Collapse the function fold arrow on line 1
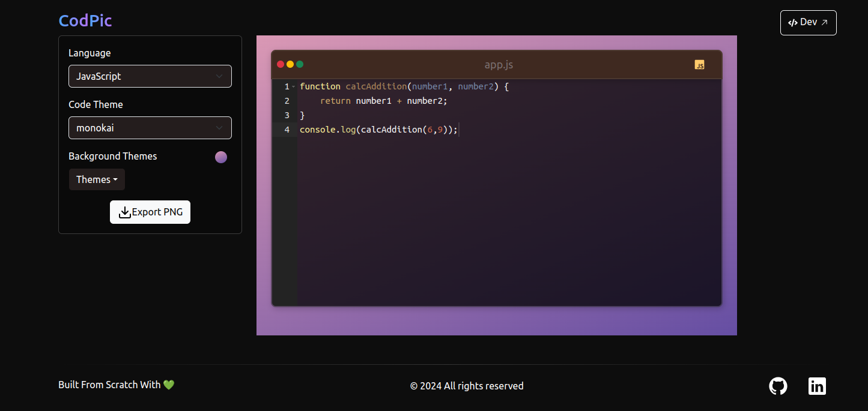The width and height of the screenshot is (868, 411). coord(293,86)
